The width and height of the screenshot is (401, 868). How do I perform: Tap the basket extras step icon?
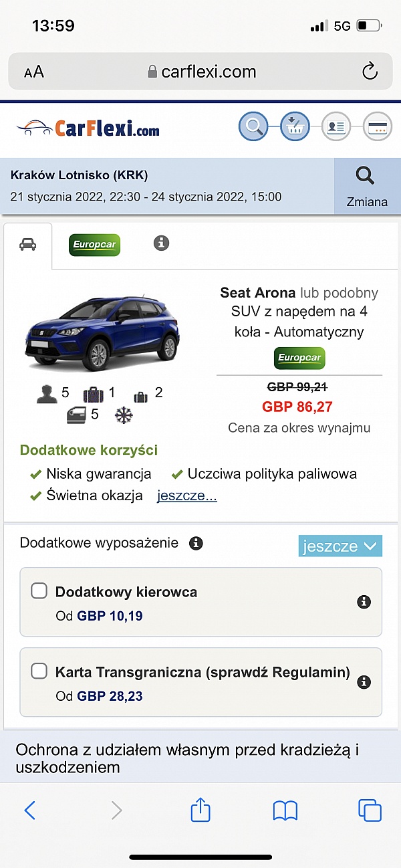click(x=295, y=126)
